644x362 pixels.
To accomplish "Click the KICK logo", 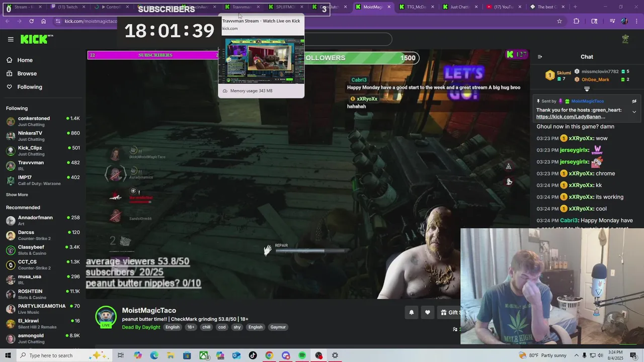I will point(37,39).
